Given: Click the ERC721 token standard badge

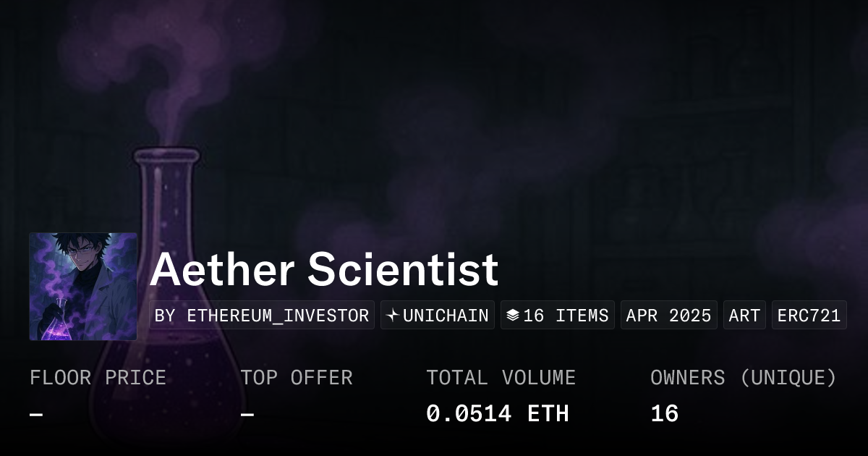Looking at the screenshot, I should tap(809, 316).
